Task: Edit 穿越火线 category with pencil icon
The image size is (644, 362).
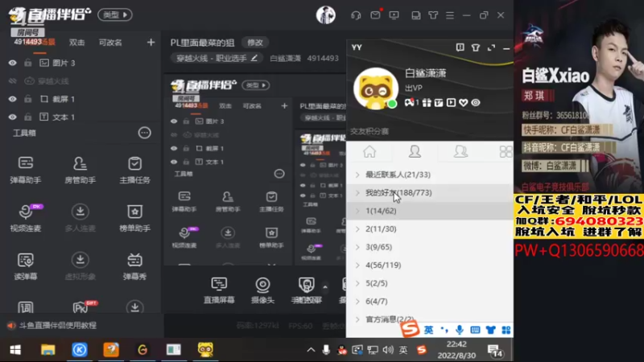Action: tap(254, 58)
